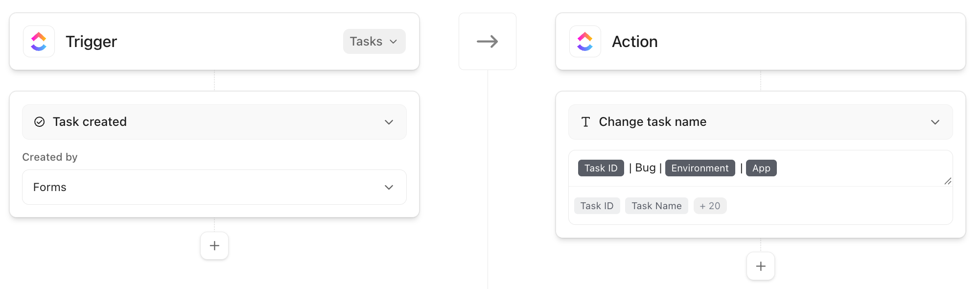The height and width of the screenshot is (289, 980).
Task: Select the Environment token in the name field
Action: (700, 168)
